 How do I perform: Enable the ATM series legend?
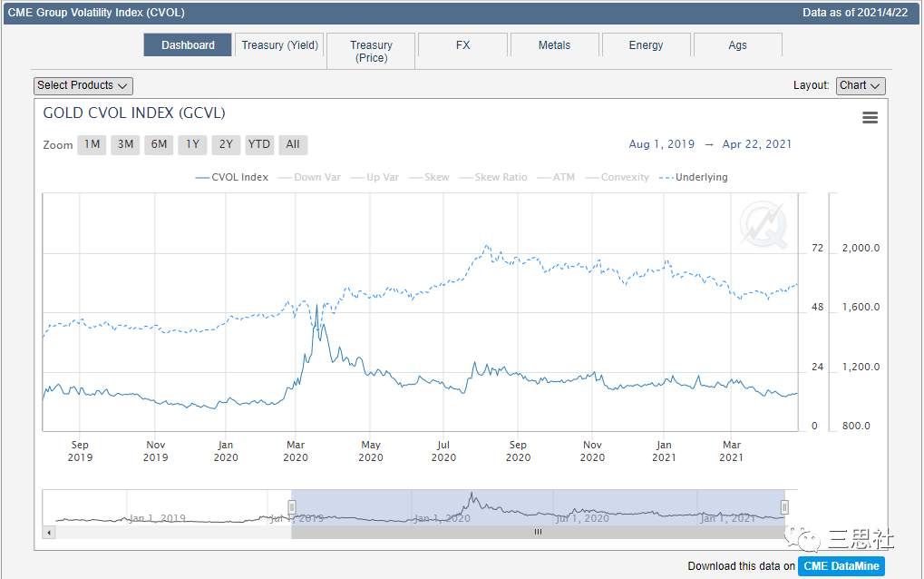point(556,177)
